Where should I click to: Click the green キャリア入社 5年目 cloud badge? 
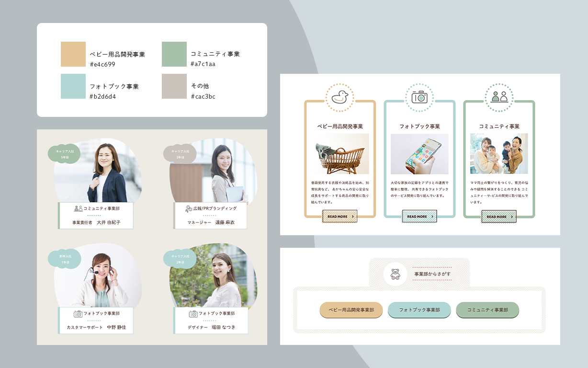65,154
